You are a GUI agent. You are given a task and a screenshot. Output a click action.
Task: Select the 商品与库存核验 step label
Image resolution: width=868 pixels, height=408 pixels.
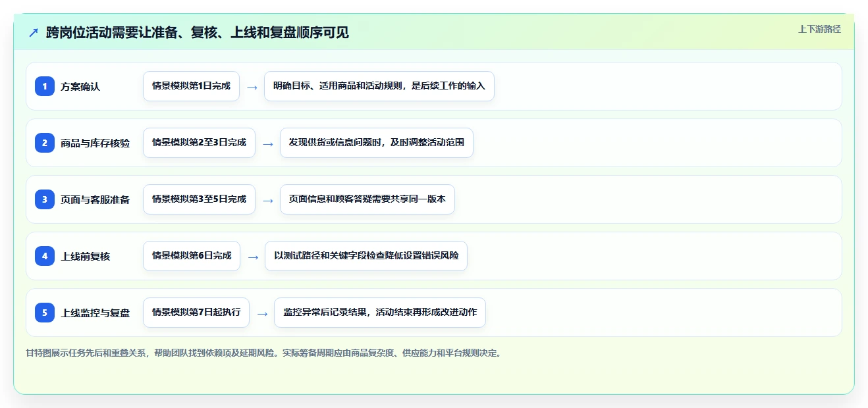tap(95, 143)
